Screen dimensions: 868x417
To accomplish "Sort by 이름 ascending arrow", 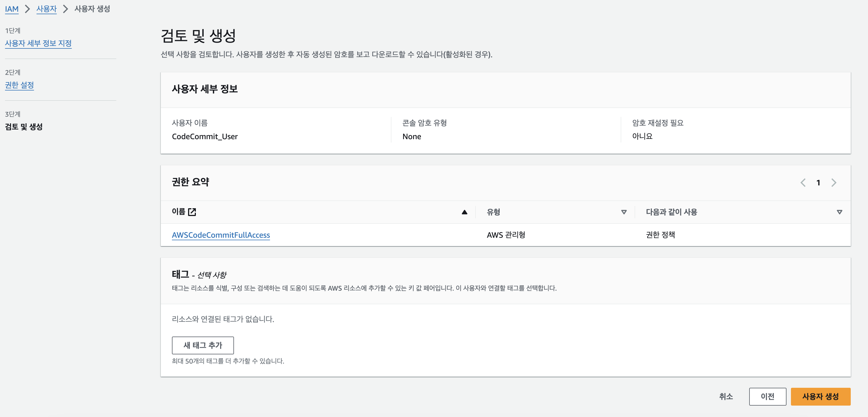I will click(464, 212).
